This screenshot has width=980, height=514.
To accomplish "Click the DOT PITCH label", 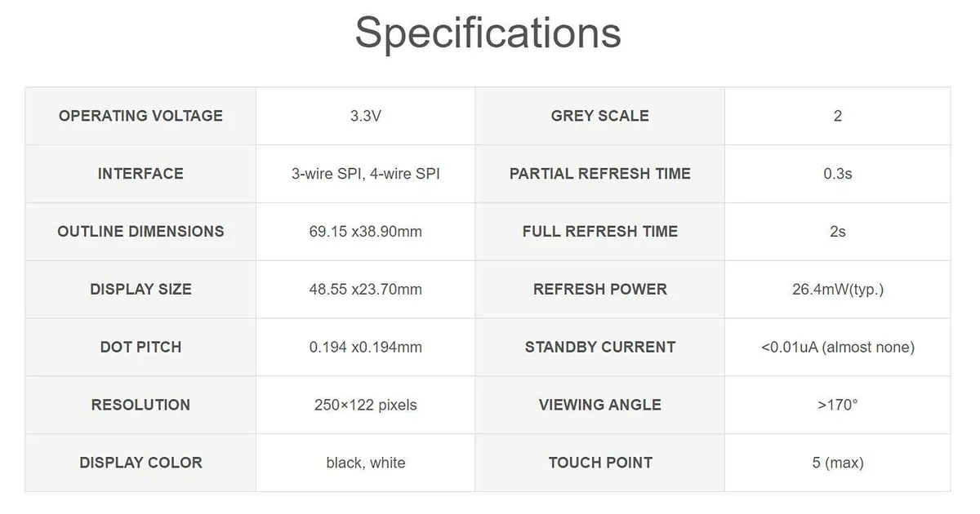I will pos(140,348).
